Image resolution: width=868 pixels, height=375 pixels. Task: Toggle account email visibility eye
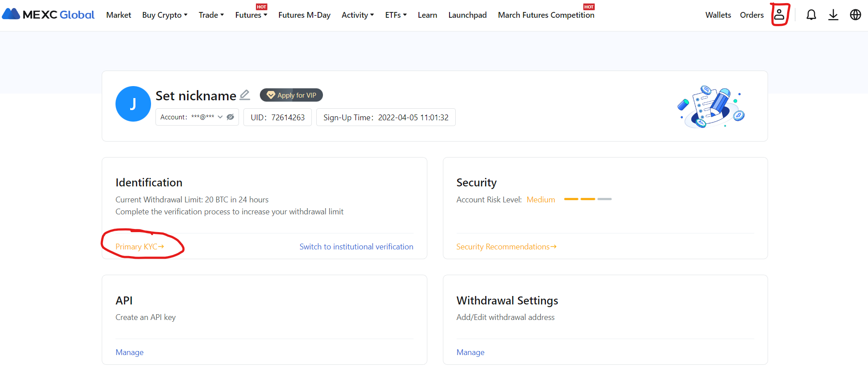tap(230, 117)
